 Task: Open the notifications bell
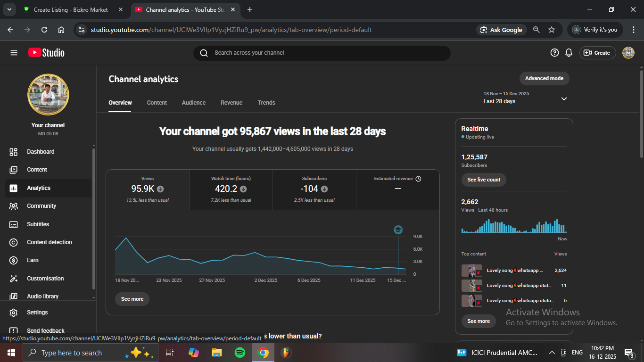[569, 53]
